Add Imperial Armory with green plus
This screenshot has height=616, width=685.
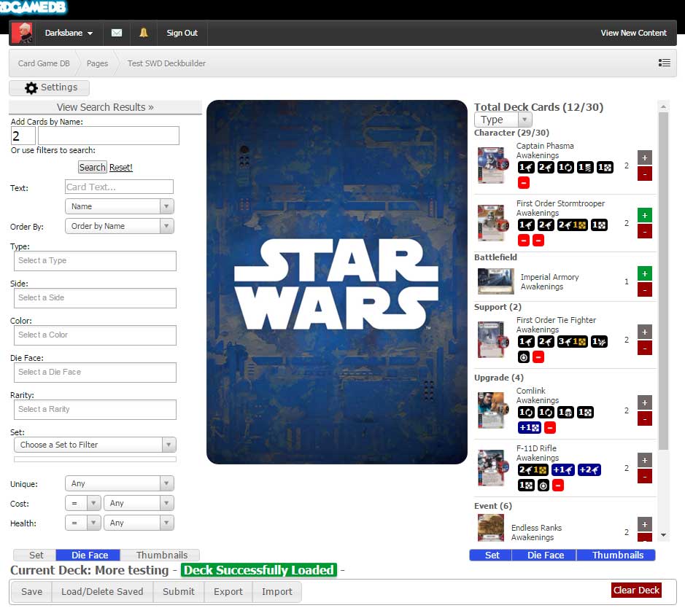click(644, 273)
